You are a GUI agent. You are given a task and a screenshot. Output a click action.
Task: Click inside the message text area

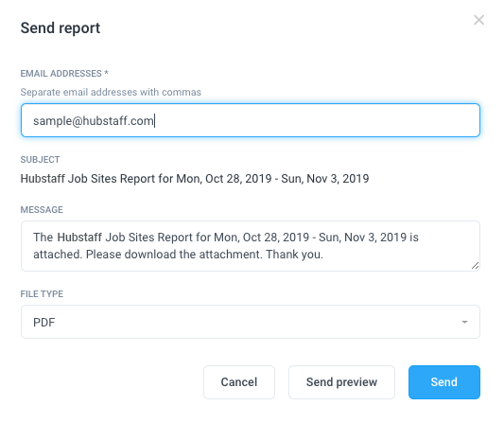click(251, 246)
